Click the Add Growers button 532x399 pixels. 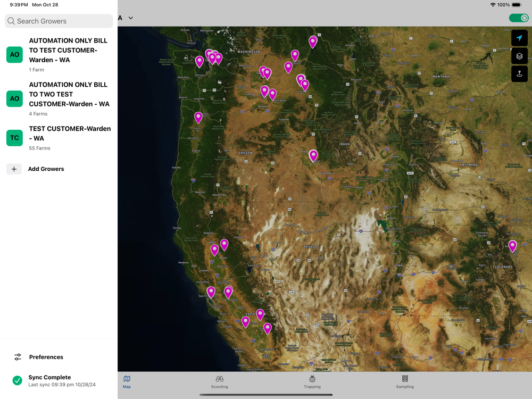[x=46, y=169]
